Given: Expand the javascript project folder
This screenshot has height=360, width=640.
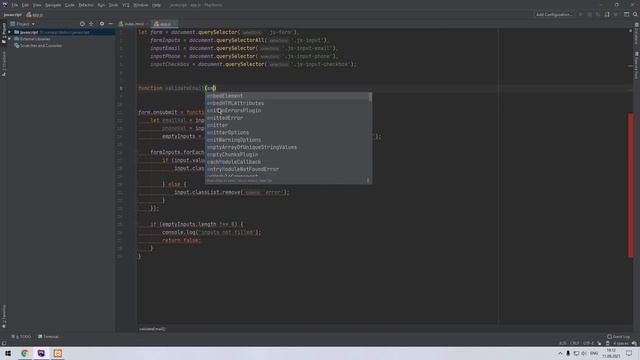Looking at the screenshot, I should click(9, 32).
